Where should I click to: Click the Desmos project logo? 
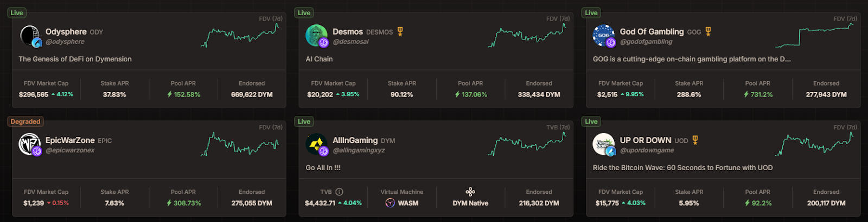pyautogui.click(x=317, y=36)
